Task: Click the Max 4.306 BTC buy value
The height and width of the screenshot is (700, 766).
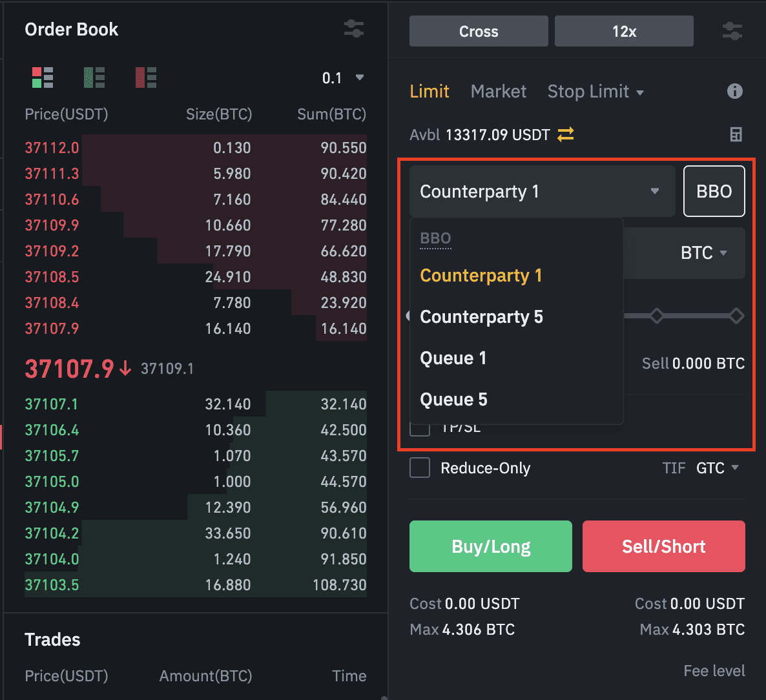Action: coord(462,629)
